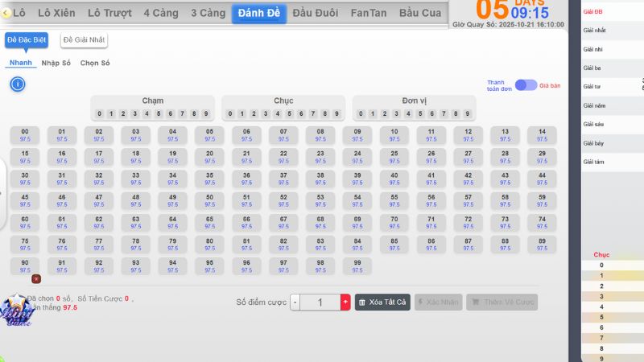
Task: Click the Thêm Vé Cược cart button
Action: tap(503, 302)
